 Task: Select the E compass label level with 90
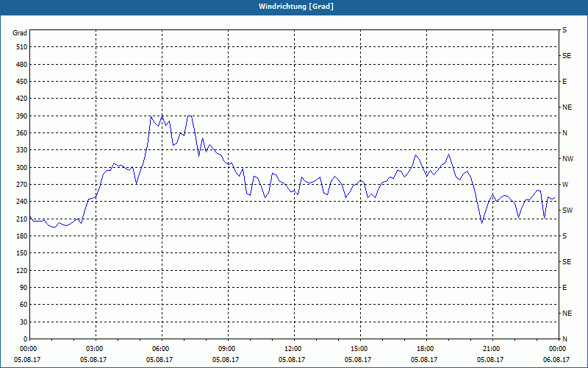click(564, 288)
